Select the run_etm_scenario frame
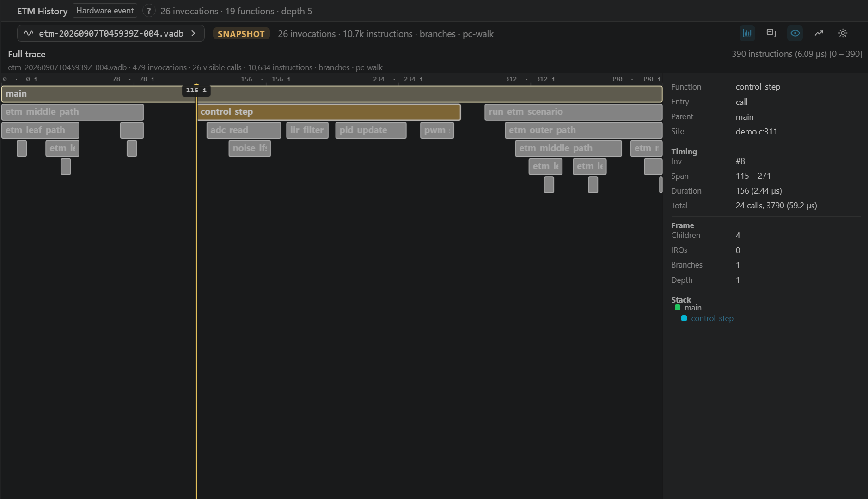This screenshot has width=868, height=499. tap(573, 112)
